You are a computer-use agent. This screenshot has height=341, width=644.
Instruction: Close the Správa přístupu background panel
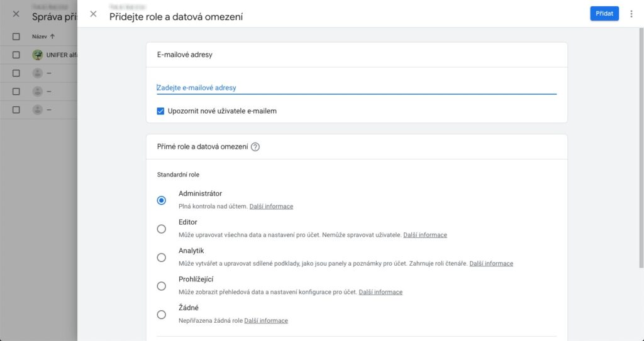coord(16,14)
